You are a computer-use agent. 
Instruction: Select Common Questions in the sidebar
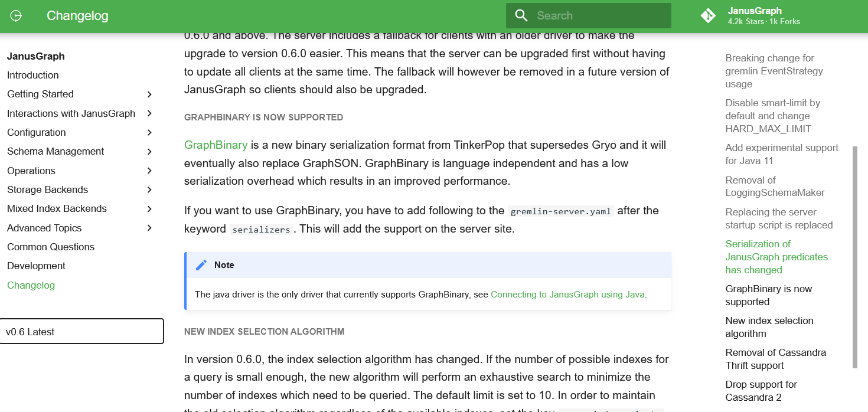[x=51, y=247]
